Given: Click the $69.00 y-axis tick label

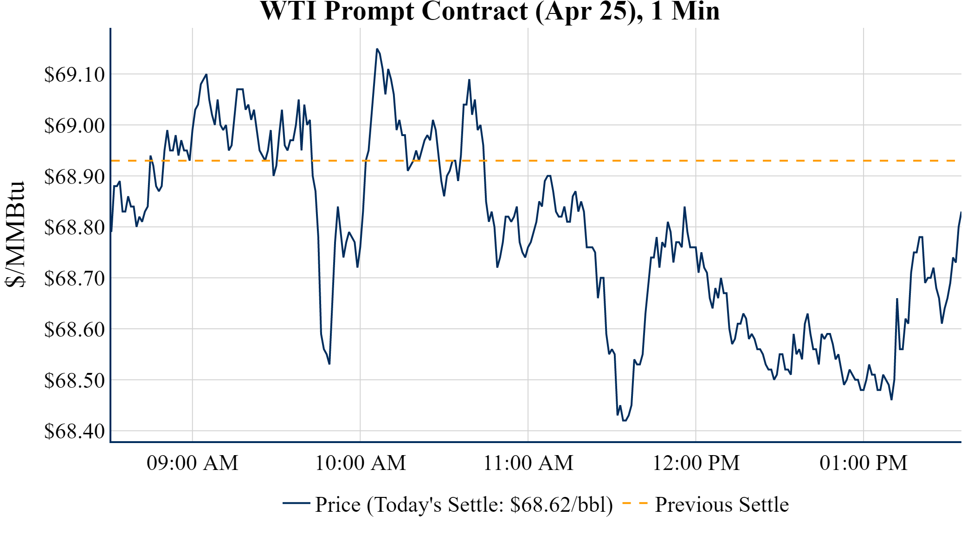Looking at the screenshot, I should click(x=75, y=125).
